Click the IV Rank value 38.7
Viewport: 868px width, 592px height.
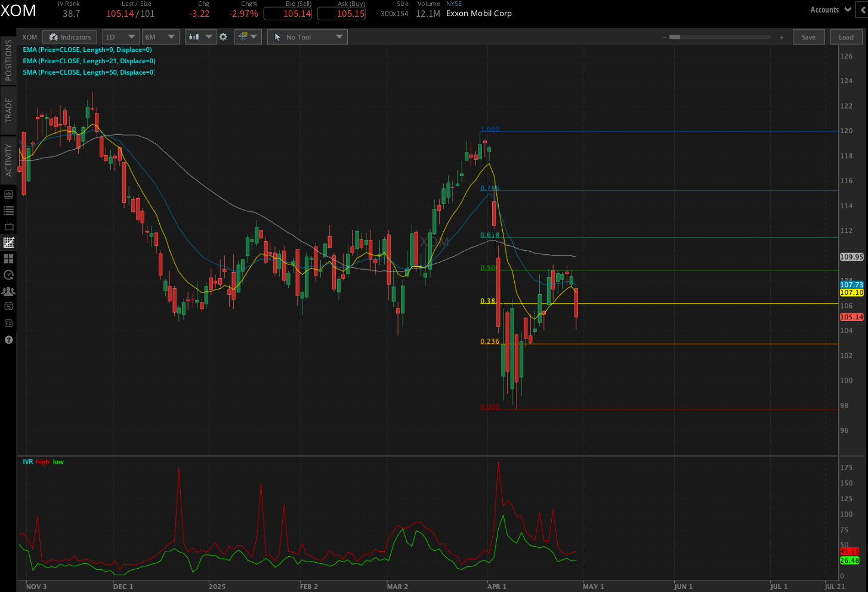[x=71, y=14]
